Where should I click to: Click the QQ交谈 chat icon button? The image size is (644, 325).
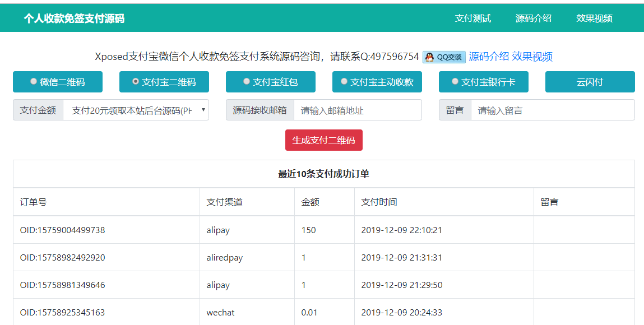tap(444, 57)
